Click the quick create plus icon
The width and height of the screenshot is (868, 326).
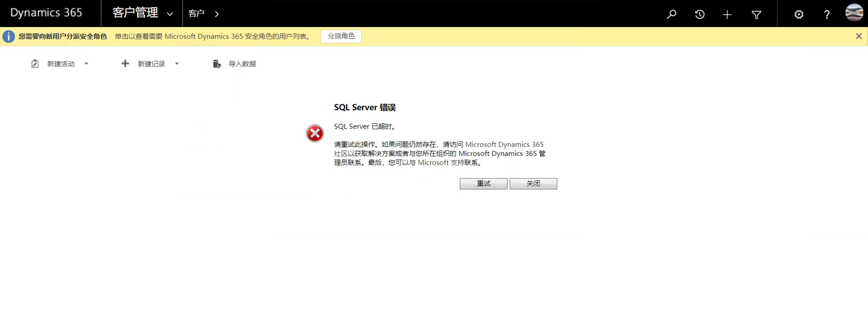[727, 14]
